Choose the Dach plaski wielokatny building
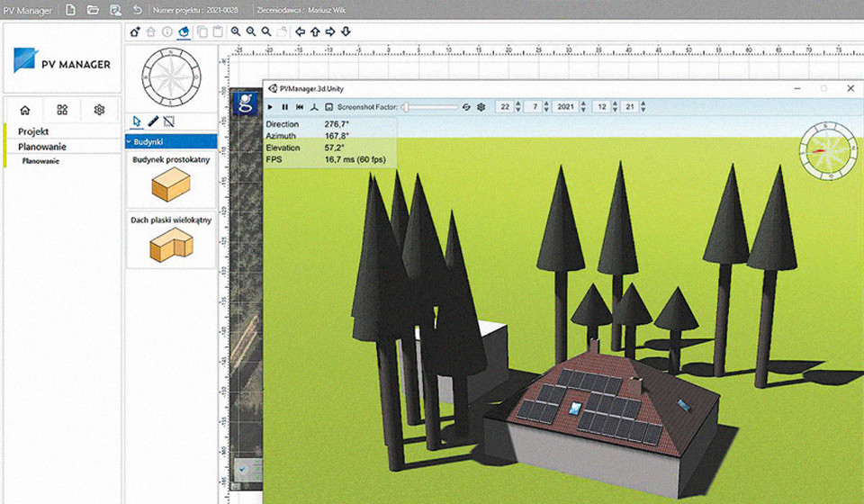 coord(171,239)
